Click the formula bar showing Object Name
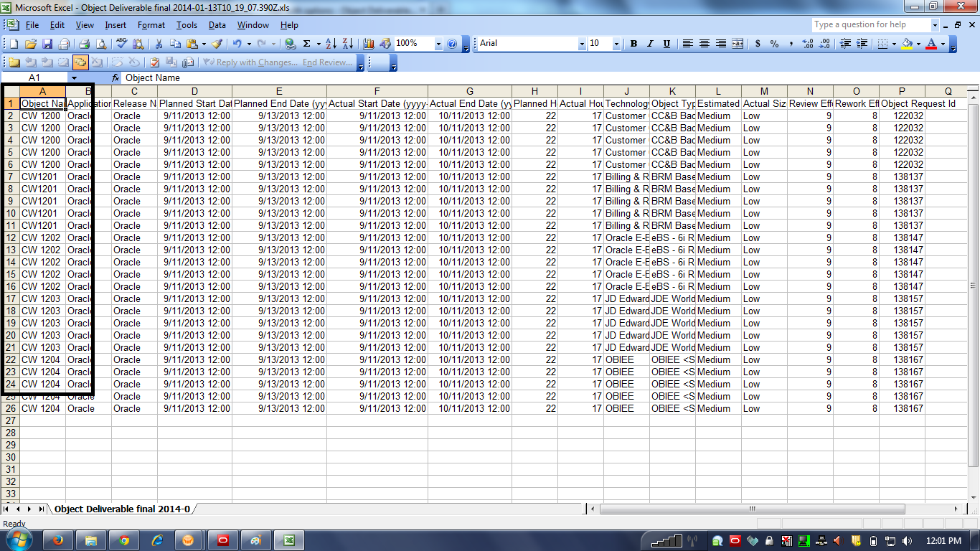 tap(550, 77)
